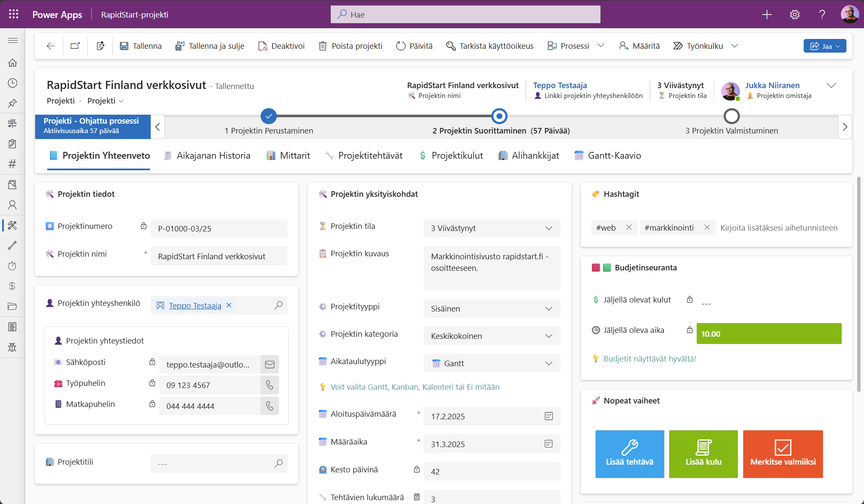Select the dollar cost icon in sidebar
Screen dimensions: 864x504
point(12,286)
